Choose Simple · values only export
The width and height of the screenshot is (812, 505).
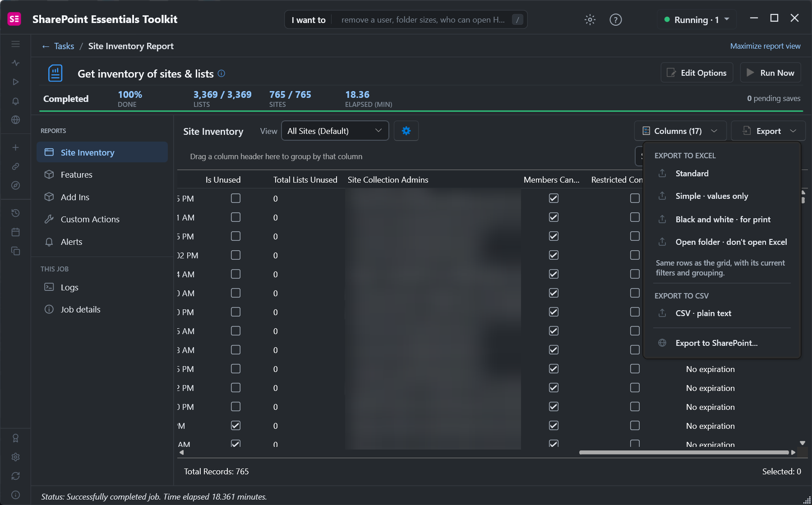722,196
